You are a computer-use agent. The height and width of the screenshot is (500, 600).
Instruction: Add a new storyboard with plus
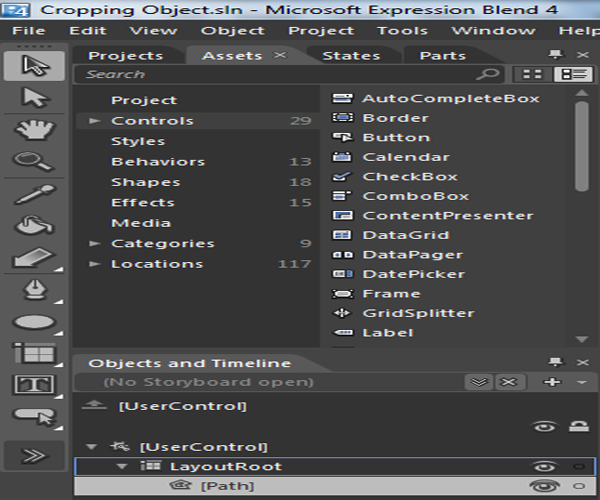(552, 382)
